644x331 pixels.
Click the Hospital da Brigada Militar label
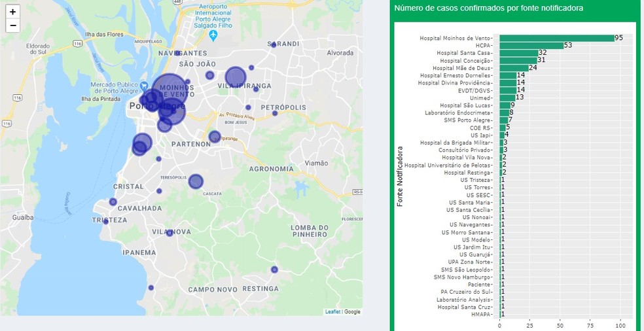[x=455, y=143]
